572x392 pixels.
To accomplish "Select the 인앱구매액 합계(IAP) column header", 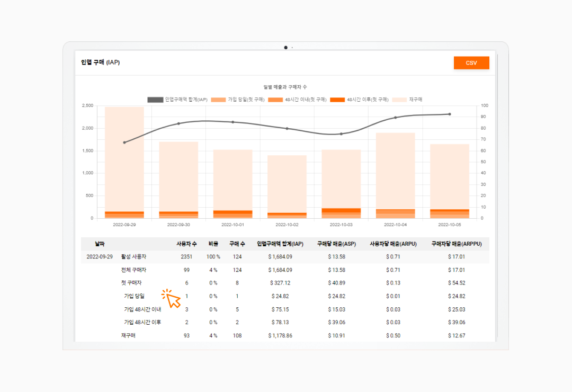I will pos(280,243).
